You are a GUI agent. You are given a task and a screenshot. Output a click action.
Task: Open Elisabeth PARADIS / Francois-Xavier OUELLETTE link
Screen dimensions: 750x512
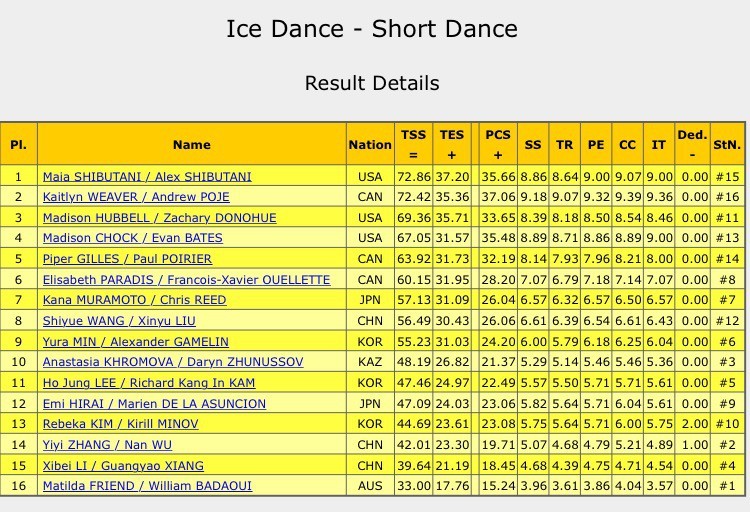click(x=187, y=279)
